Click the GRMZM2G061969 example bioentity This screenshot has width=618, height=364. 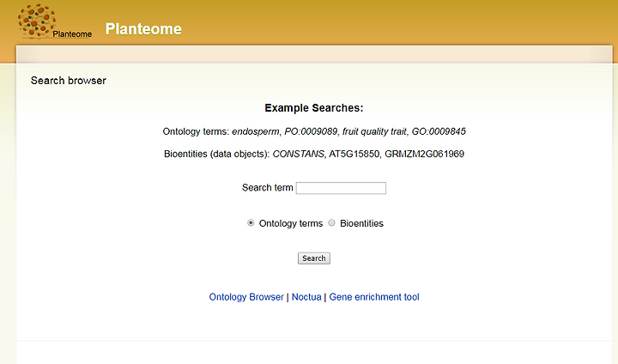coord(425,154)
